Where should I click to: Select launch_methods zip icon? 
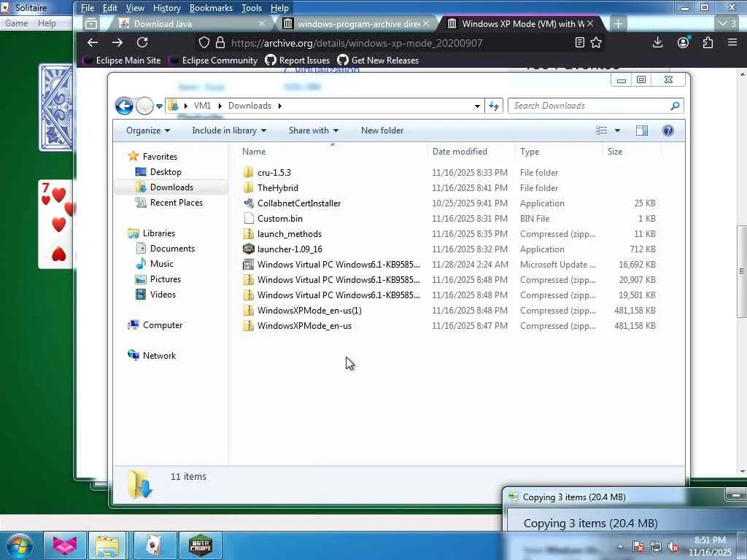pyautogui.click(x=248, y=234)
